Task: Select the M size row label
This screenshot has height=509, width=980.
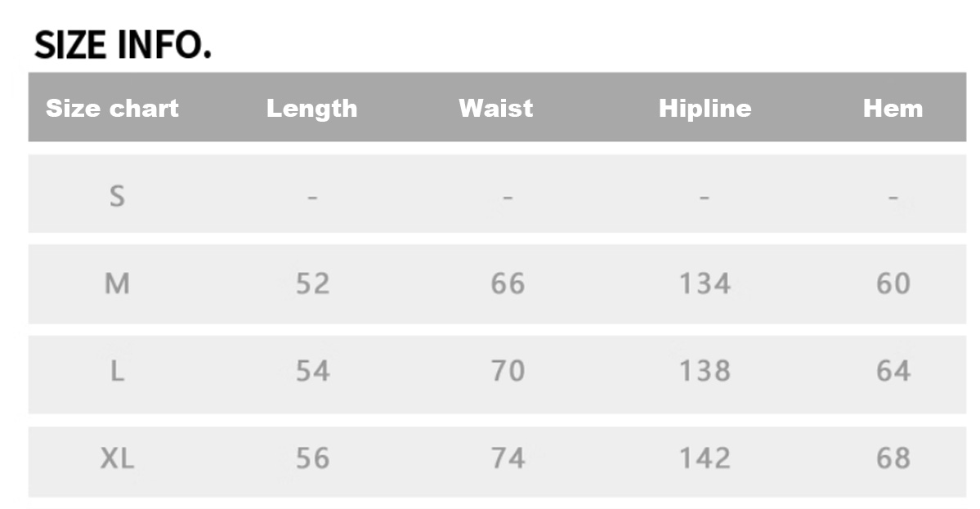Action: (x=118, y=284)
